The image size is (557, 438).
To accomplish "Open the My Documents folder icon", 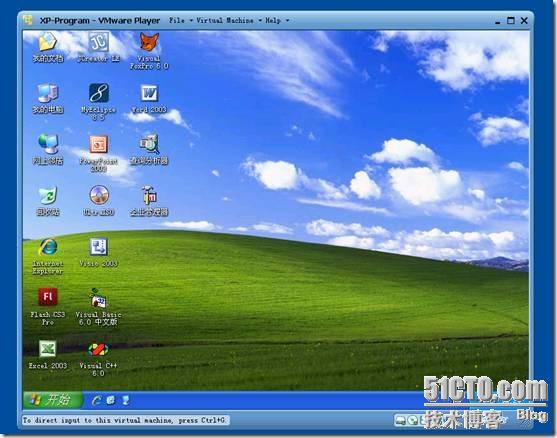I will [48, 47].
